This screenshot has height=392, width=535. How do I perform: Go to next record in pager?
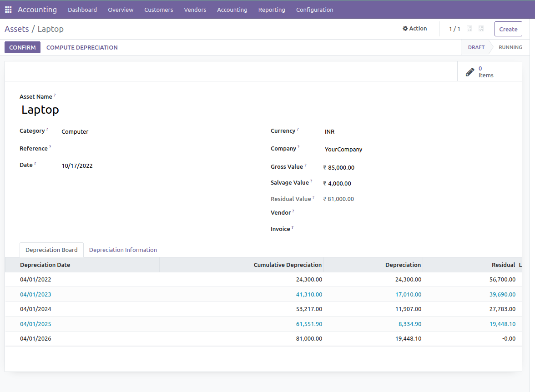click(x=481, y=29)
